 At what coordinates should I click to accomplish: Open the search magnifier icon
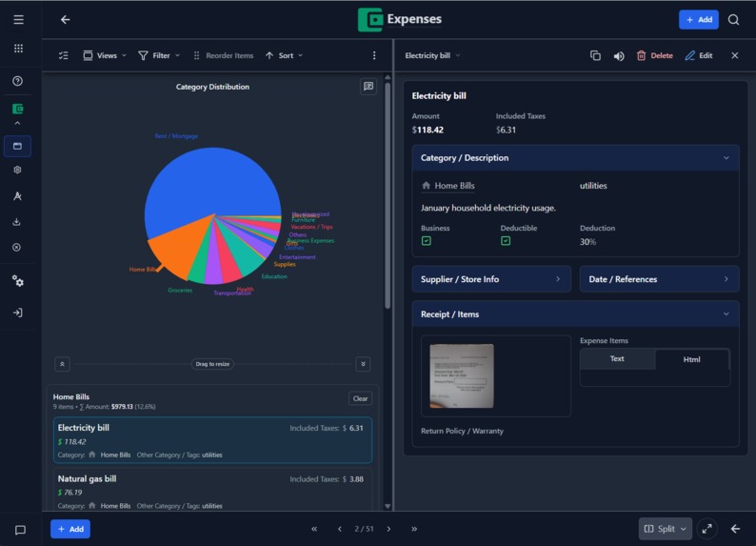(x=733, y=20)
